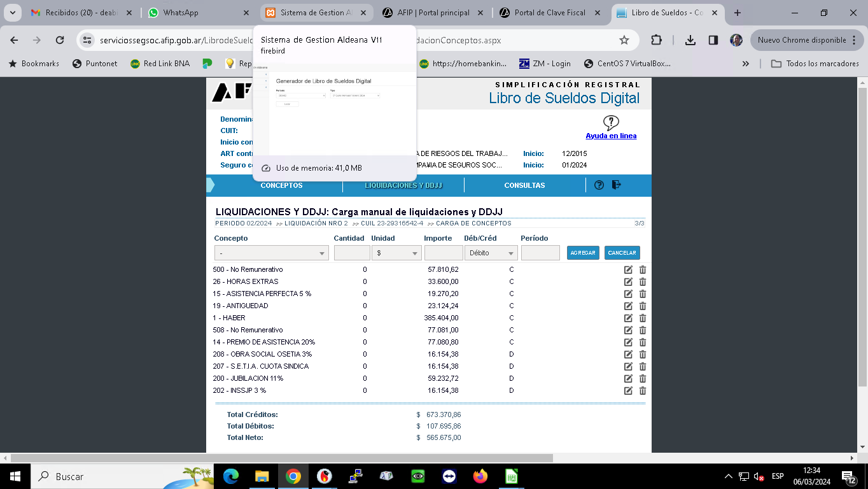Reload the current page
The width and height of the screenshot is (868, 489).
click(60, 40)
